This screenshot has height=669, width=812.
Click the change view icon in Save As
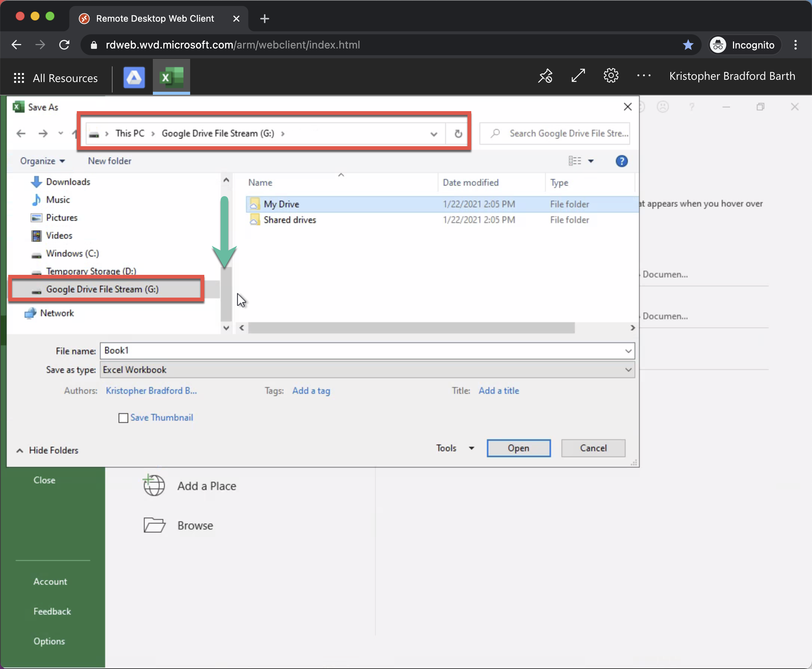tap(575, 161)
